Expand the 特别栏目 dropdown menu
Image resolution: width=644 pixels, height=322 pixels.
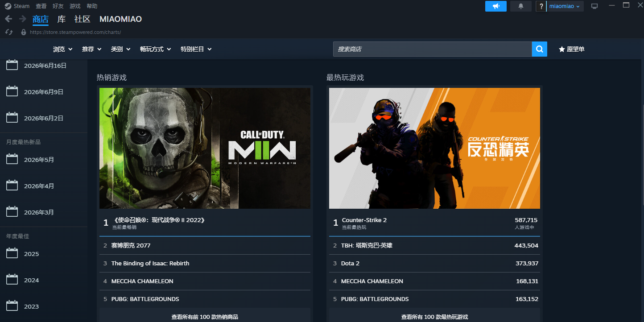(196, 49)
